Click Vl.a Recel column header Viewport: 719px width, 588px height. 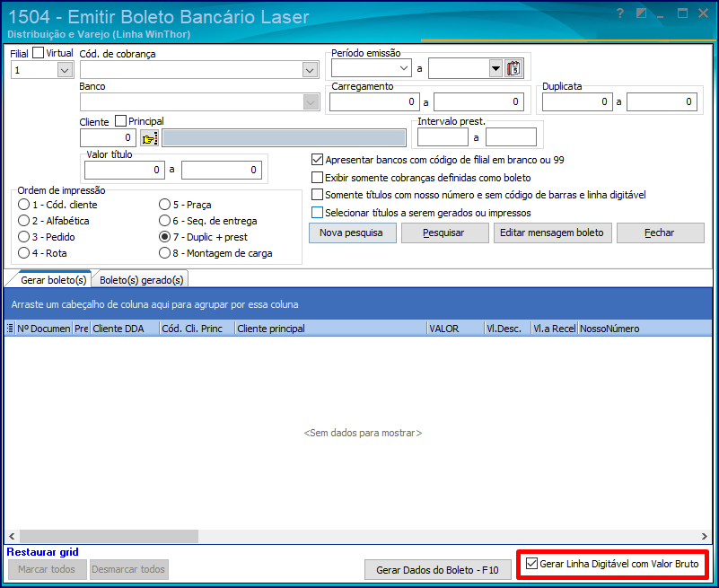coord(554,329)
